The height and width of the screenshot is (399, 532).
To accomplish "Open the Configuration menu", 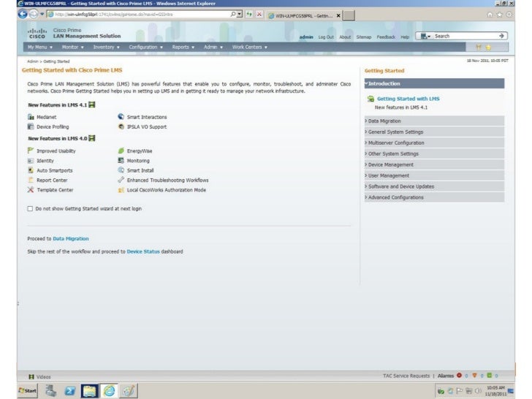I will coord(146,47).
